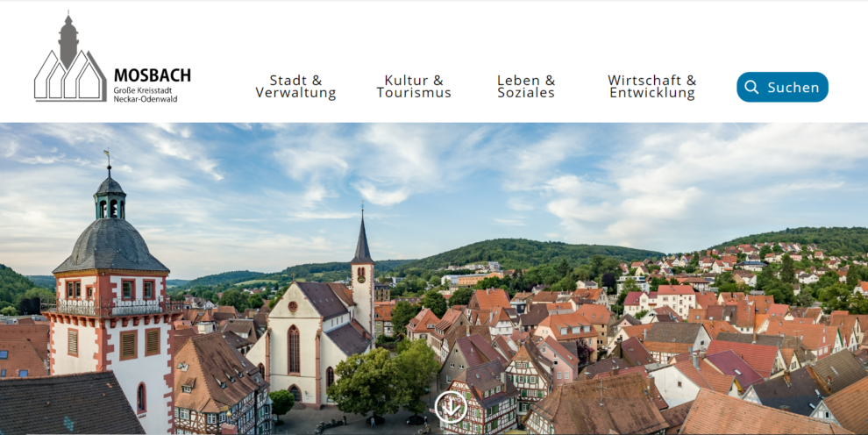This screenshot has width=868, height=435.
Task: Expand the Wirtschaft & Entwicklung navigation item
Action: pyautogui.click(x=651, y=87)
